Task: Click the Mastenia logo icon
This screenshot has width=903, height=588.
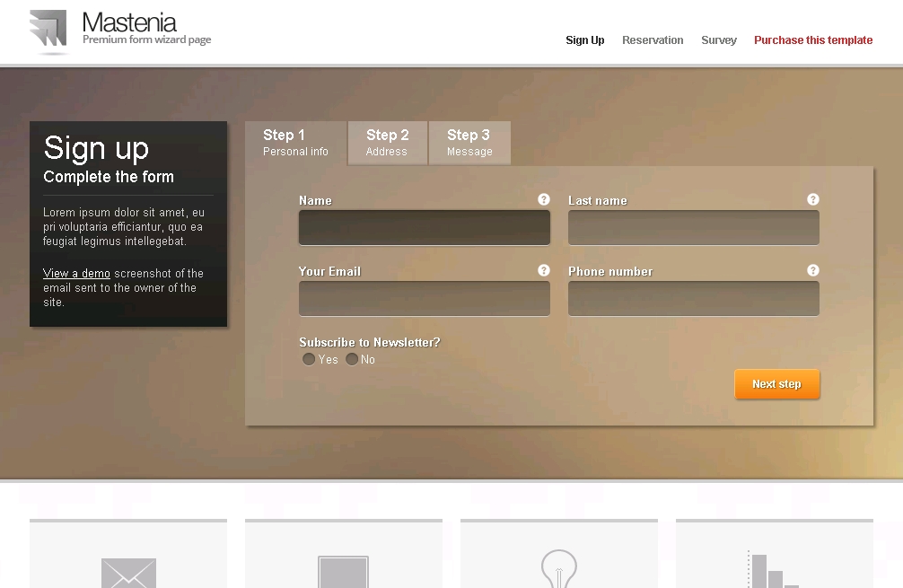Action: pos(48,29)
